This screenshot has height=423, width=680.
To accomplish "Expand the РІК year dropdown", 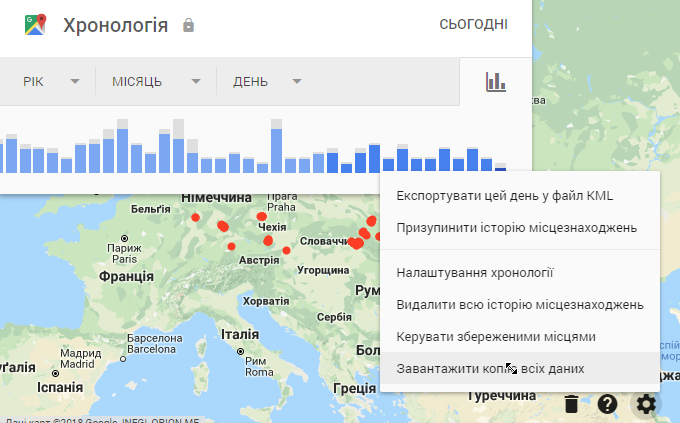I will tap(50, 82).
